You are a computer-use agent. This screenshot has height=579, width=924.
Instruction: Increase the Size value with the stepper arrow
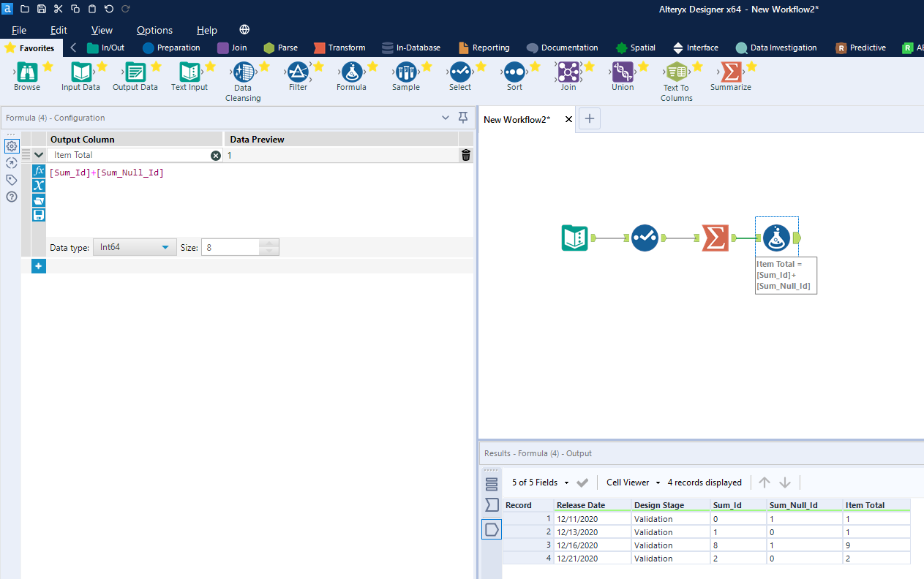pos(268,243)
